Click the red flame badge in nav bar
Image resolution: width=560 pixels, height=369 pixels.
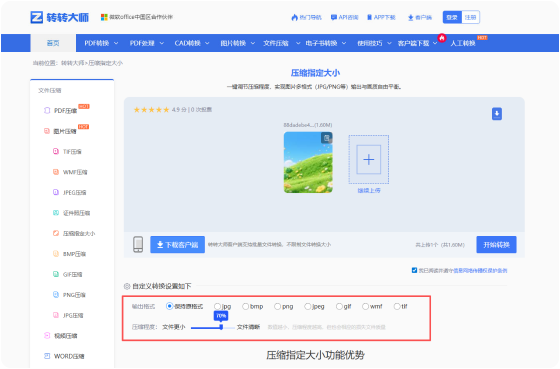click(442, 38)
